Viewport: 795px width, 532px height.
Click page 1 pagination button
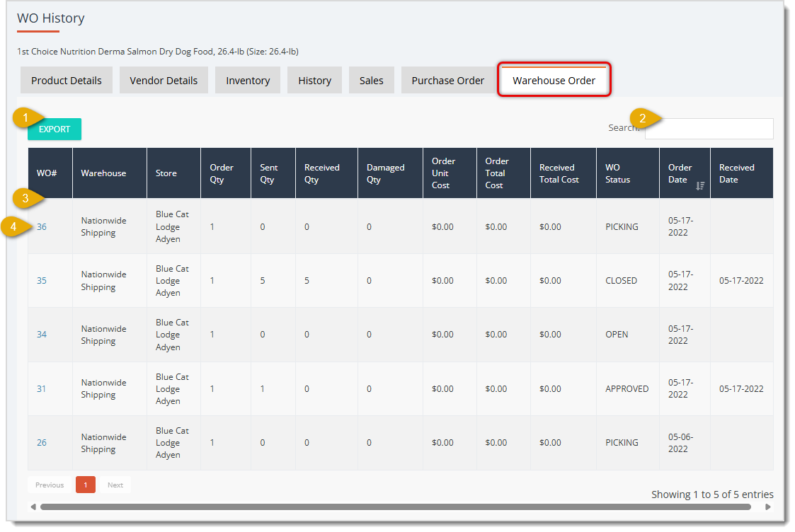(x=86, y=485)
